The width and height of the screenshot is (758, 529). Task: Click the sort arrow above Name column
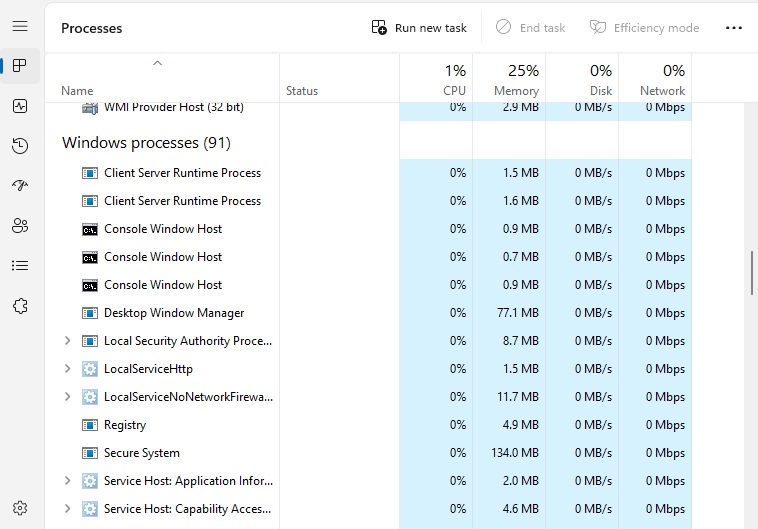click(x=157, y=63)
